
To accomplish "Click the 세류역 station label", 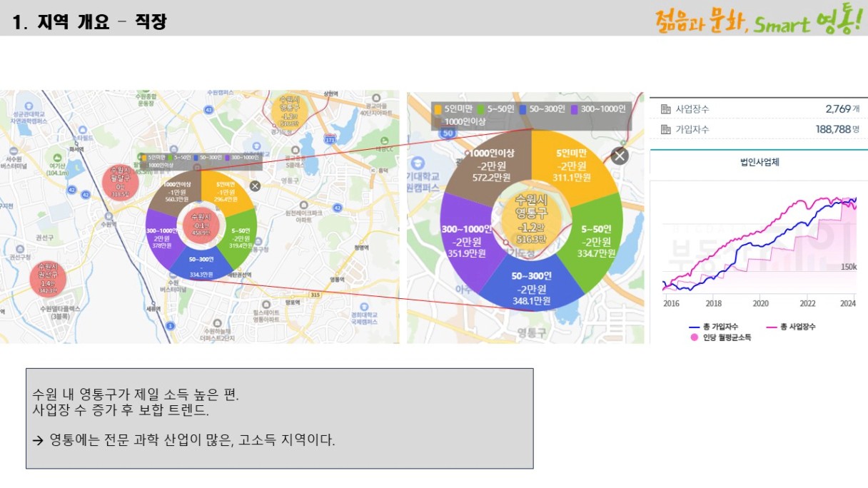I will (153, 309).
